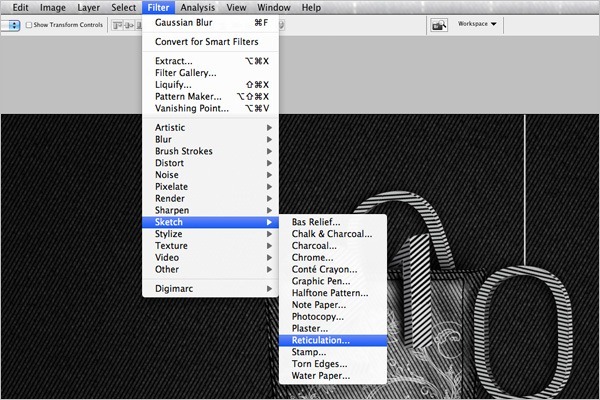Point to the Sharpen submenu
The height and width of the screenshot is (400, 600).
210,210
